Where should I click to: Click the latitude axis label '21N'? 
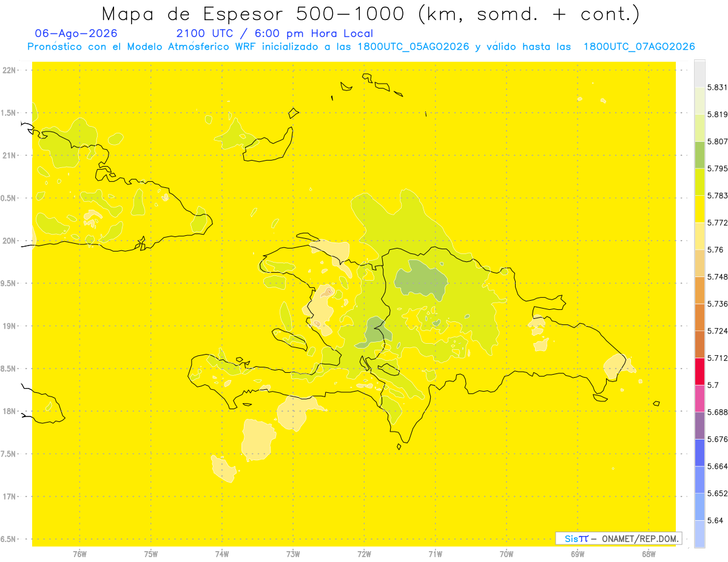tap(10, 156)
